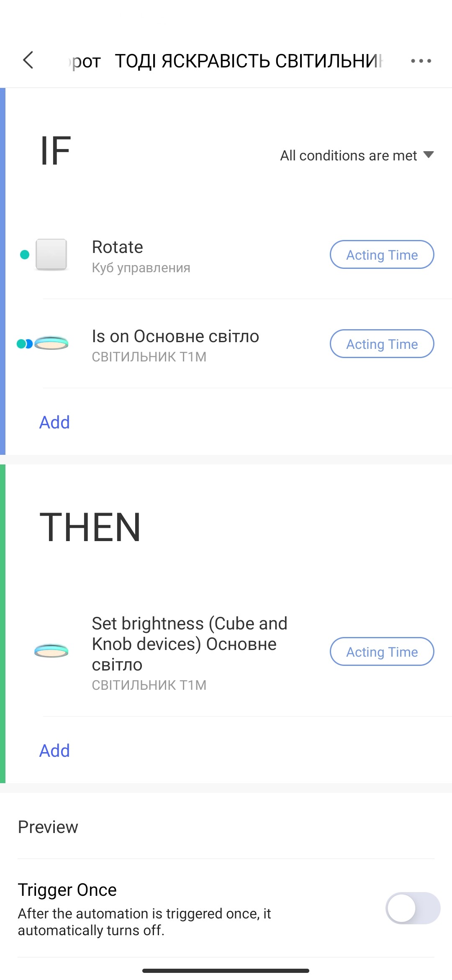
Task: Open the Is on Основне світло condition
Action: click(x=176, y=344)
